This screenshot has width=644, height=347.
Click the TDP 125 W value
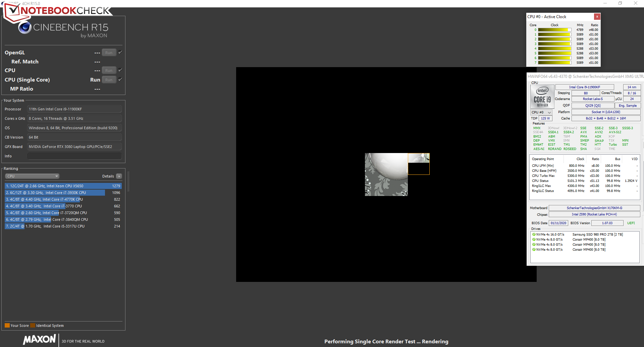click(x=545, y=118)
